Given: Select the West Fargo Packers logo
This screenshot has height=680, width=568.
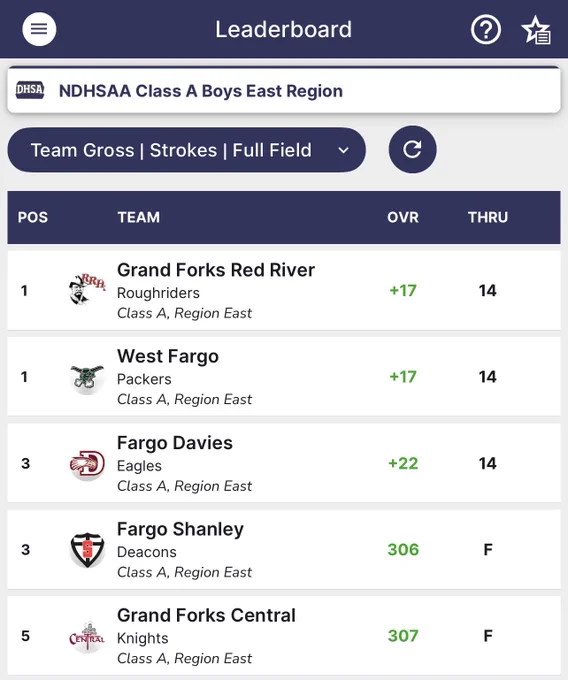Looking at the screenshot, I should coord(87,376).
